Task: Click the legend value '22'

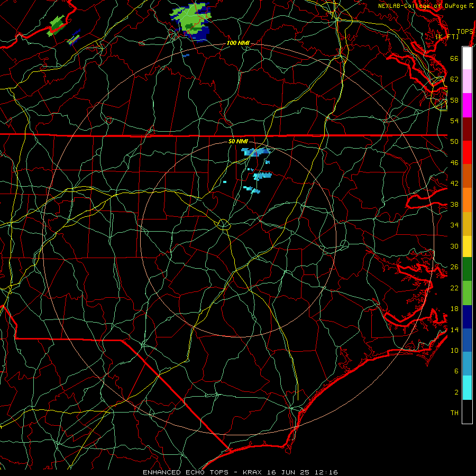Action: click(454, 288)
